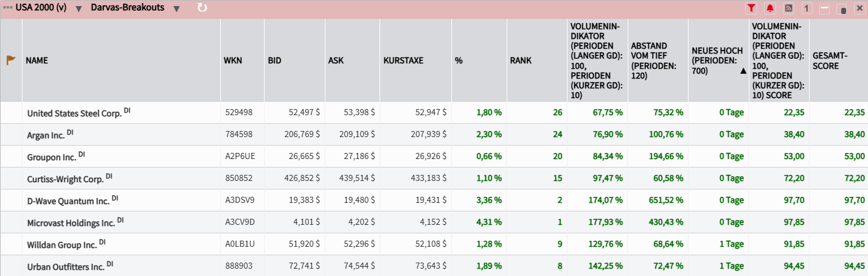Refresh the Darvas-Breakouts list
Screen dimensions: 868x276
[x=202, y=8]
